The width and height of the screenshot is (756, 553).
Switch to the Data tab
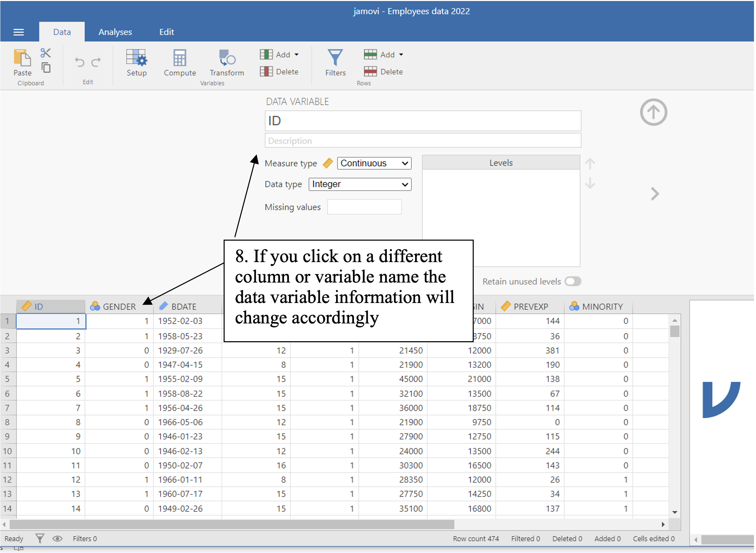[62, 32]
